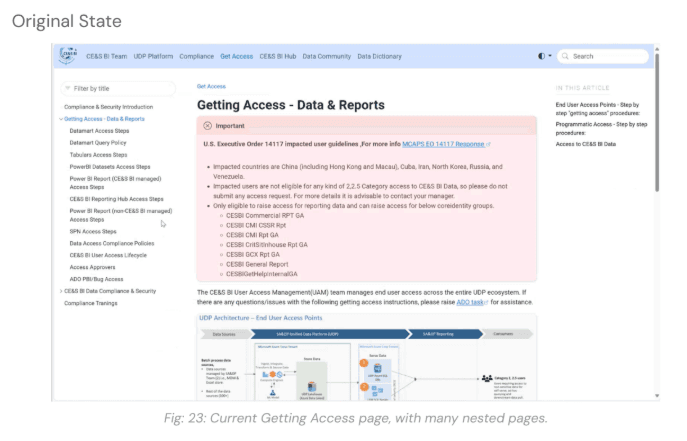687x441 pixels.
Task: Click "CESBI CritSitInhouse Rpt GA" list item
Action: point(267,245)
